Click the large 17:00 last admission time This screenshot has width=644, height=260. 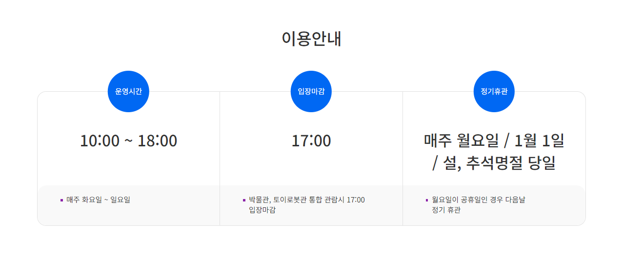pyautogui.click(x=311, y=140)
